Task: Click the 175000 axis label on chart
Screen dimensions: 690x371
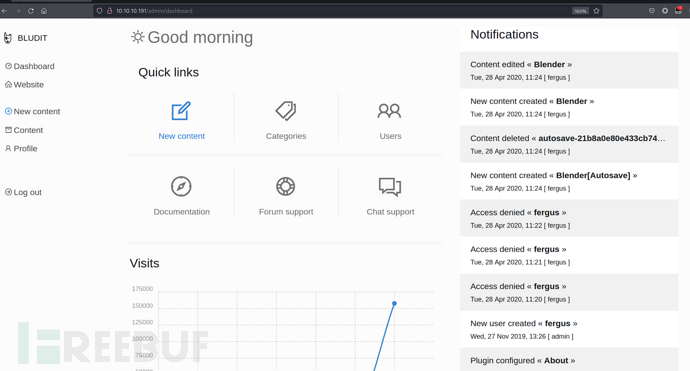Action: 142,289
